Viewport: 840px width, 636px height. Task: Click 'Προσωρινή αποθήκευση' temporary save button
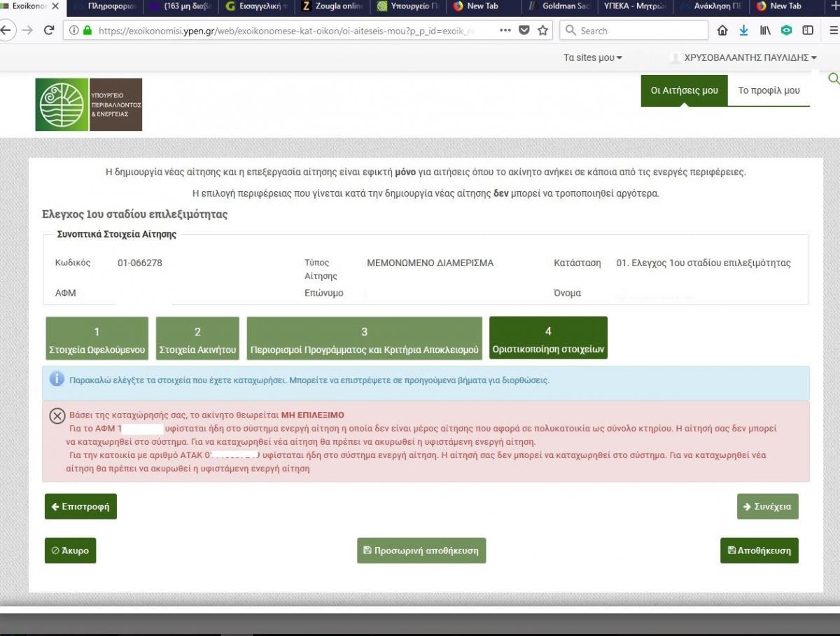(421, 551)
